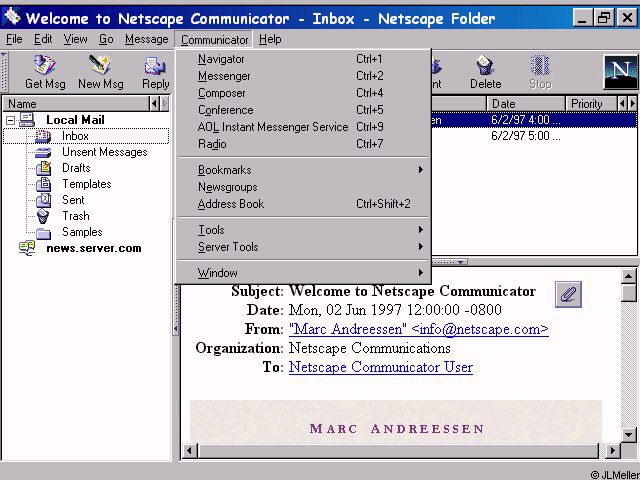Select the Templates folder label

pos(87,184)
